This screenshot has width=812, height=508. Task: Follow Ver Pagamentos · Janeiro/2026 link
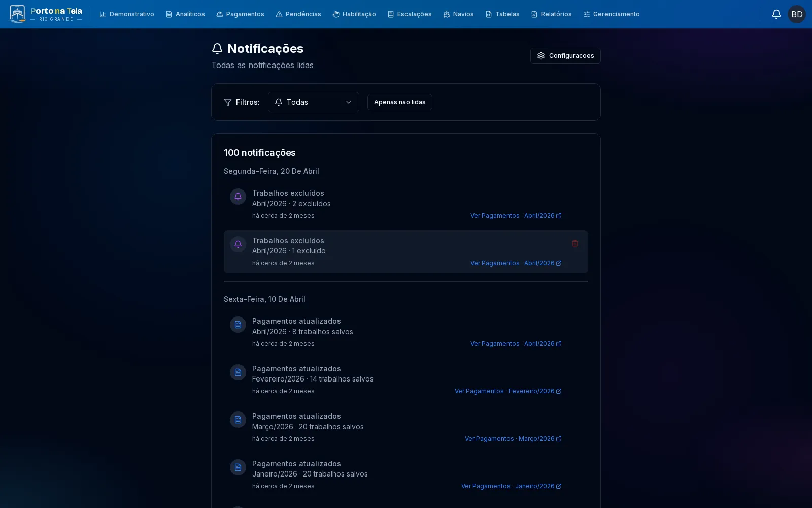(x=511, y=486)
